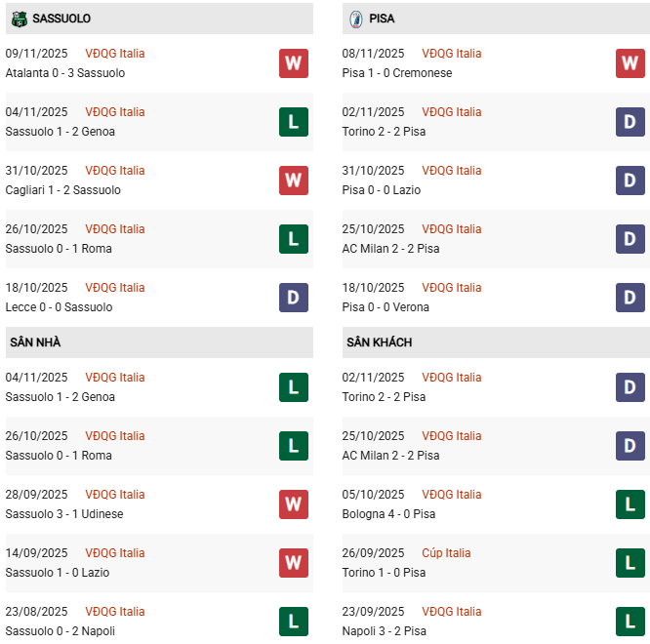
Task: Open the Cúp Italia link on 26/09/2025
Action: tap(445, 553)
